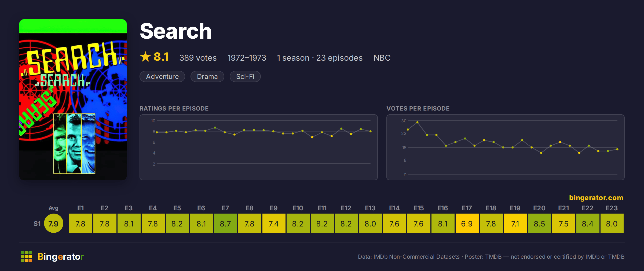Image resolution: width=644 pixels, height=271 pixels.
Task: Click the E13 column header
Action: tap(370, 208)
